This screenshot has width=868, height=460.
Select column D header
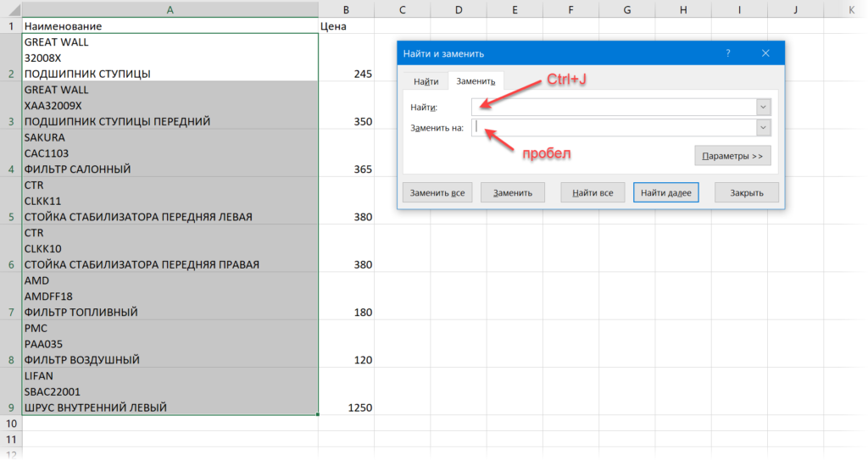point(459,9)
